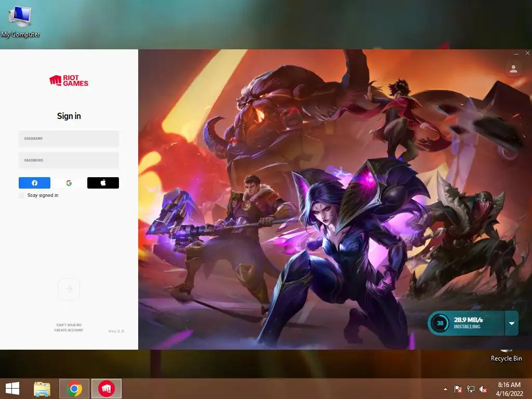The image size is (532, 399).
Task: Select the Riot client taskbar icon
Action: point(106,389)
